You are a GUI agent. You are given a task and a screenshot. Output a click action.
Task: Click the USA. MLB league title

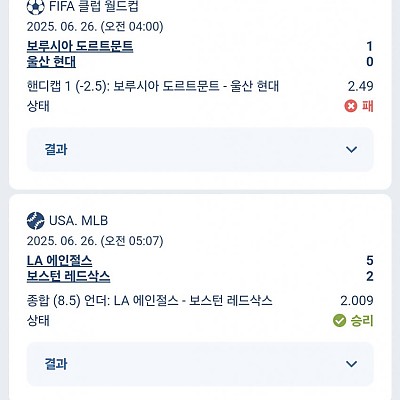pyautogui.click(x=79, y=221)
